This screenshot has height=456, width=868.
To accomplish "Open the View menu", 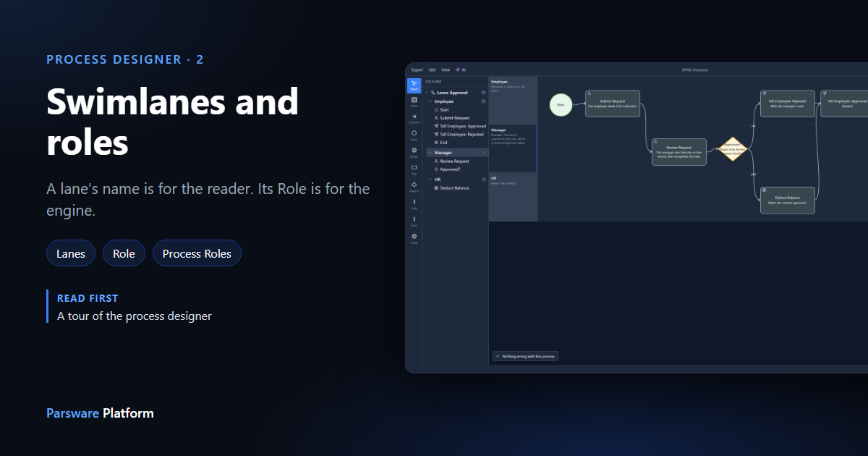I will (x=446, y=69).
